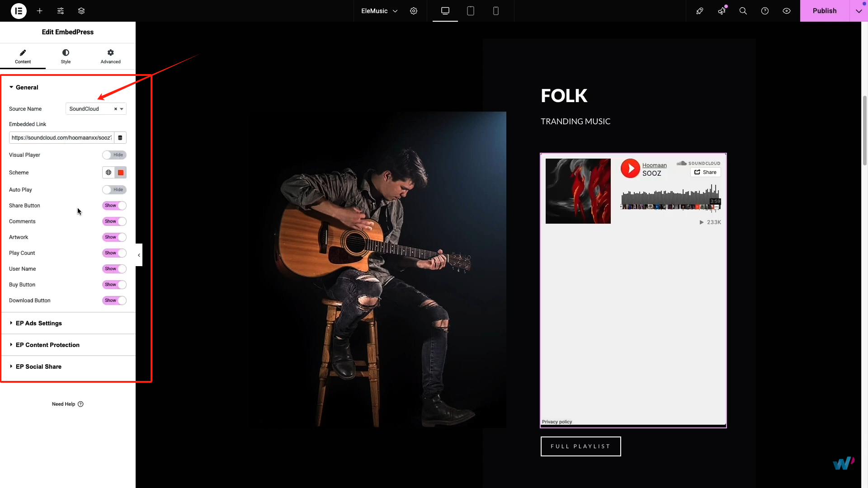Click the Elementor logo icon
This screenshot has height=488, width=868.
(19, 11)
